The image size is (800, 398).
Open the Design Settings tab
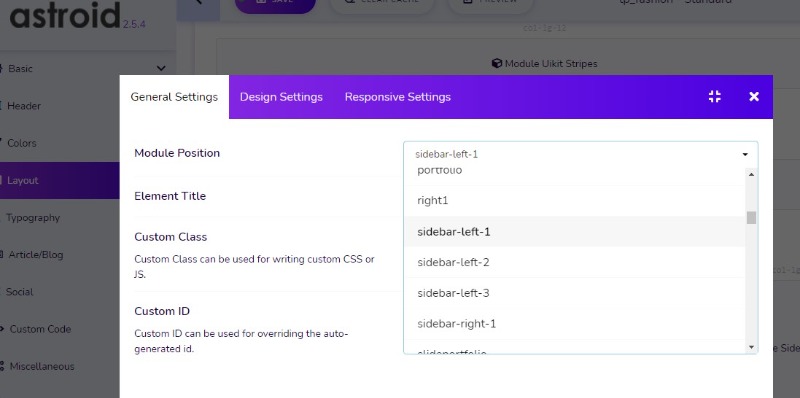281,97
